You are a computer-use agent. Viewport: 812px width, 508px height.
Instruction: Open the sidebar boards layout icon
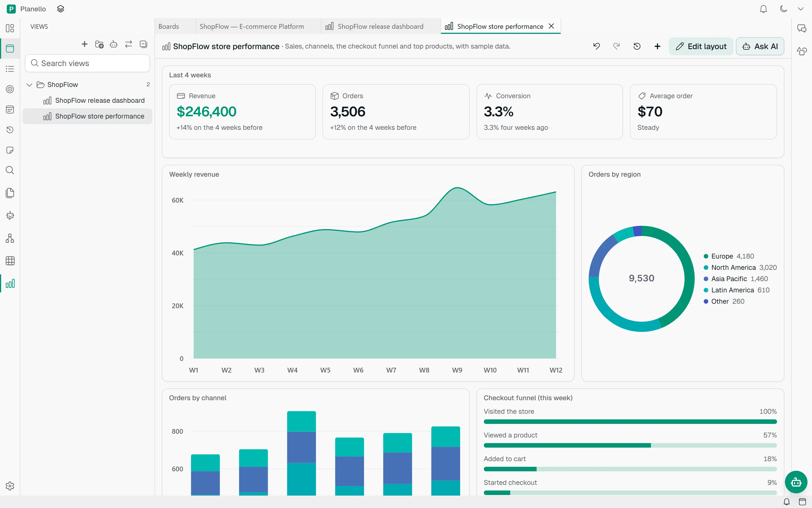coord(10,28)
